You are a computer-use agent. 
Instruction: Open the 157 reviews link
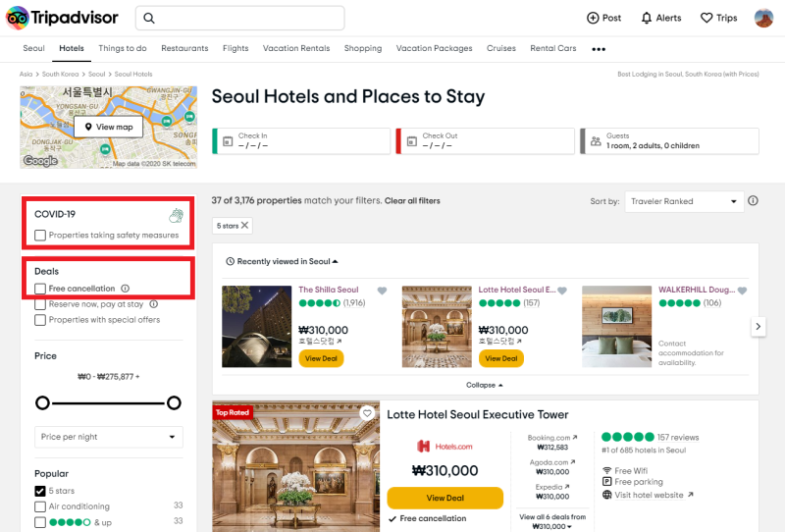tap(678, 438)
